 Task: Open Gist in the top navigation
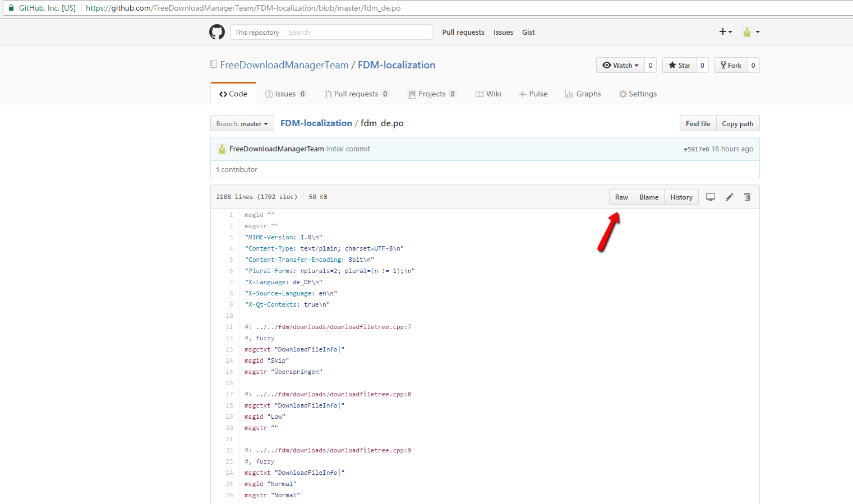(528, 32)
